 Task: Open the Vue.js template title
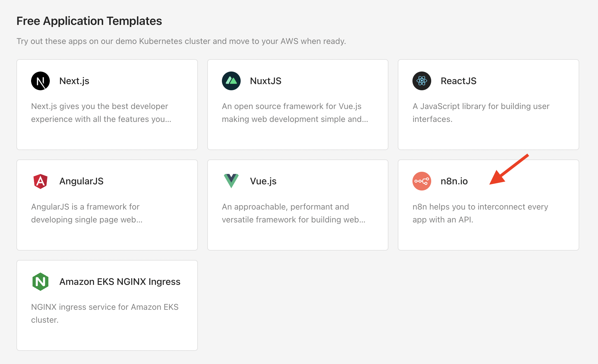click(x=263, y=181)
